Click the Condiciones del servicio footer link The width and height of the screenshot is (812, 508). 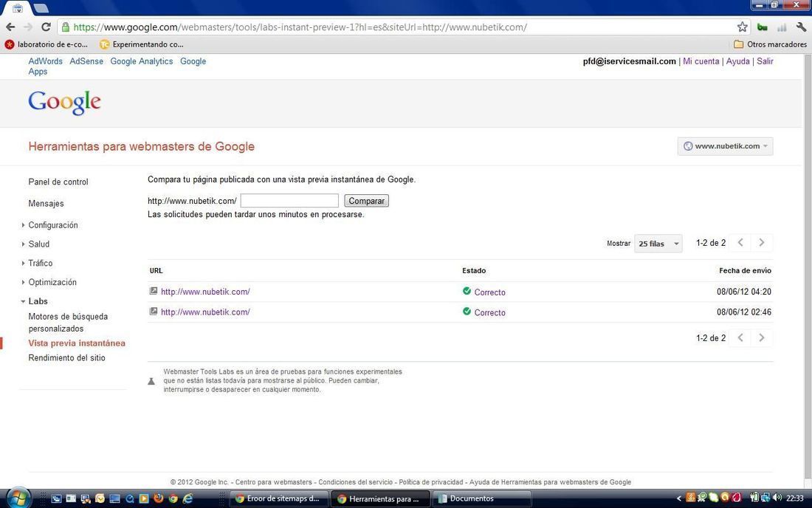click(x=356, y=482)
